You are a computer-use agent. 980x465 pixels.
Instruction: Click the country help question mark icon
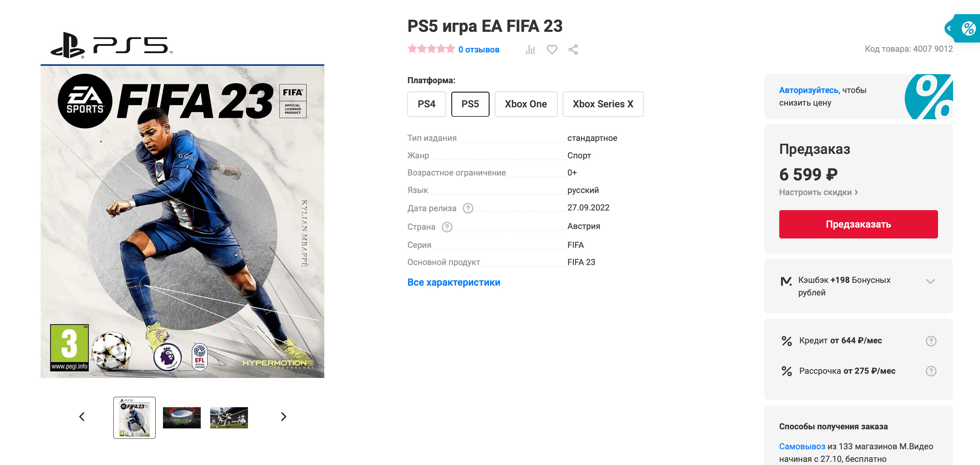pyautogui.click(x=447, y=227)
